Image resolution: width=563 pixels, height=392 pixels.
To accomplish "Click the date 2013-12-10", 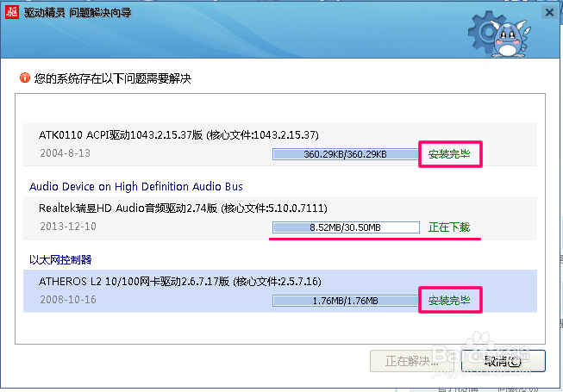I will (x=68, y=227).
